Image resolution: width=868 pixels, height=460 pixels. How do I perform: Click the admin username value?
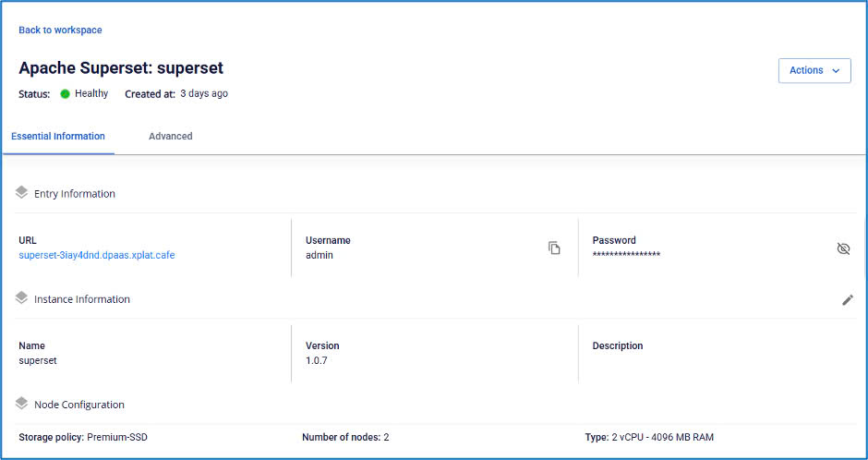pos(319,255)
